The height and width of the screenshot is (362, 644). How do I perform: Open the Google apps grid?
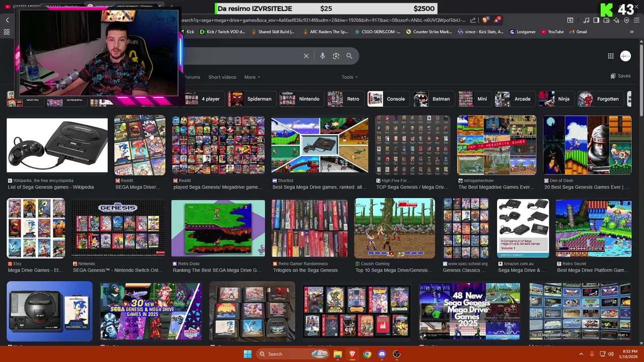[611, 56]
